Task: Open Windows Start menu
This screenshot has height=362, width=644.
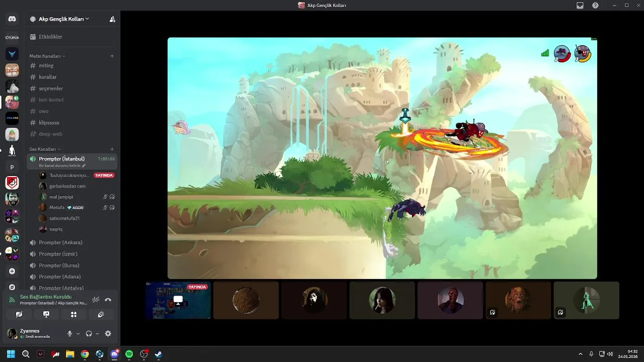Action: (11, 354)
